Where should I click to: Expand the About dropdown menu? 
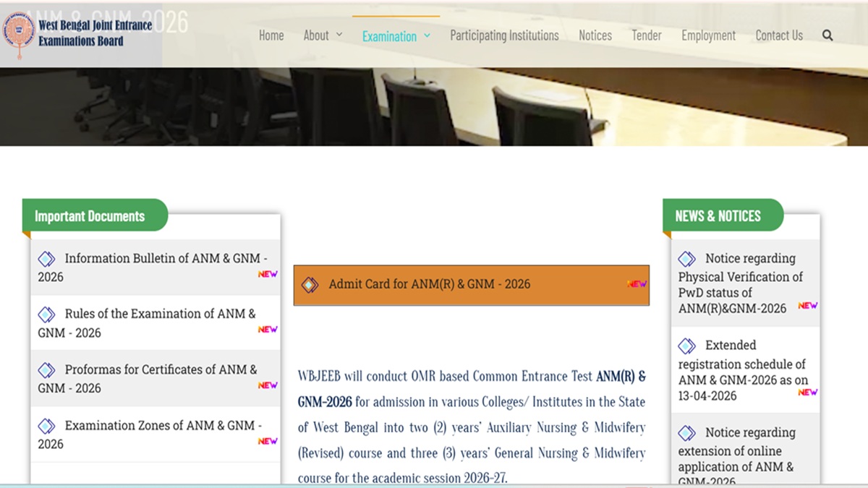[323, 35]
